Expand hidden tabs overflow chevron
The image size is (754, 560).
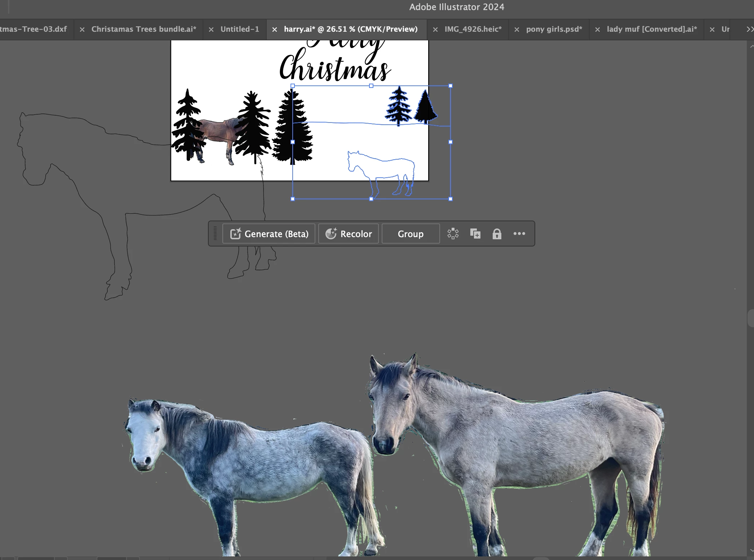pos(749,29)
